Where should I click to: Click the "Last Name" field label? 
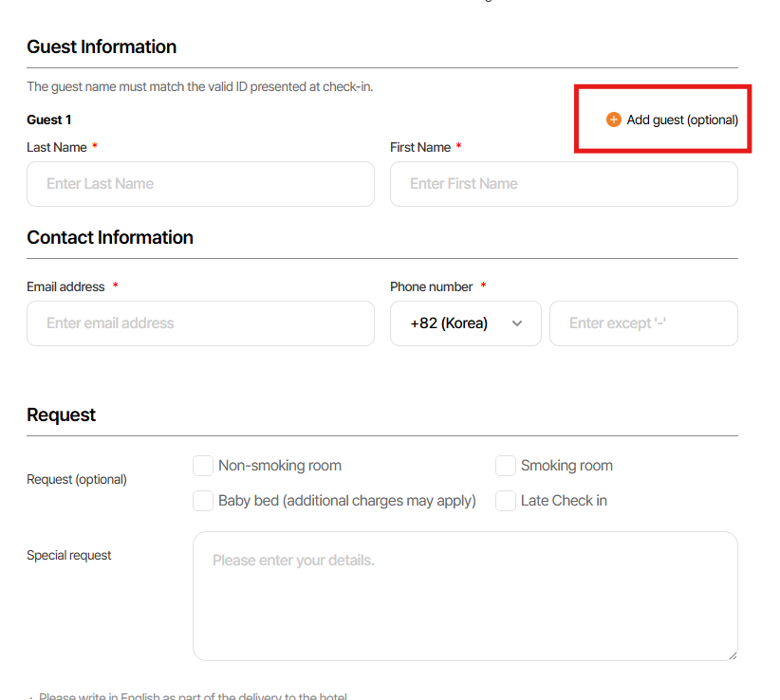click(x=57, y=147)
